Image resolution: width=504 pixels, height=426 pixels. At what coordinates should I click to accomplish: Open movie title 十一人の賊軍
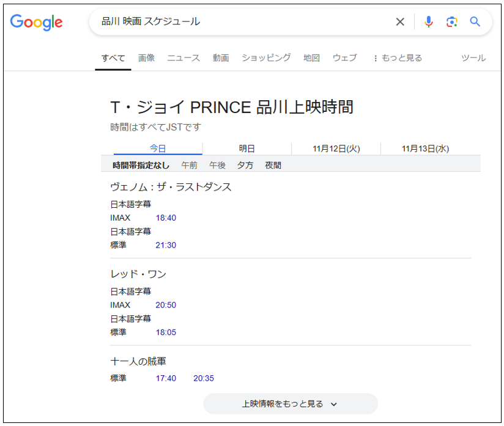(x=138, y=361)
